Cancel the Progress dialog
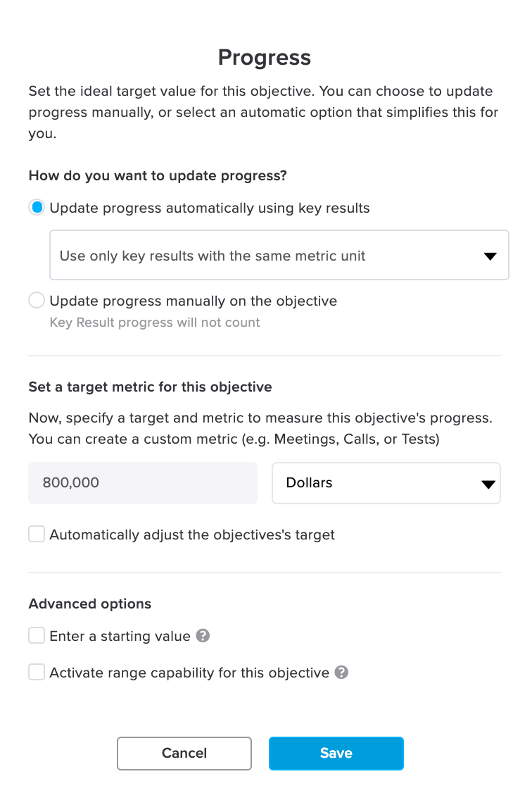Screen dimensions: 532x793 (184, 753)
